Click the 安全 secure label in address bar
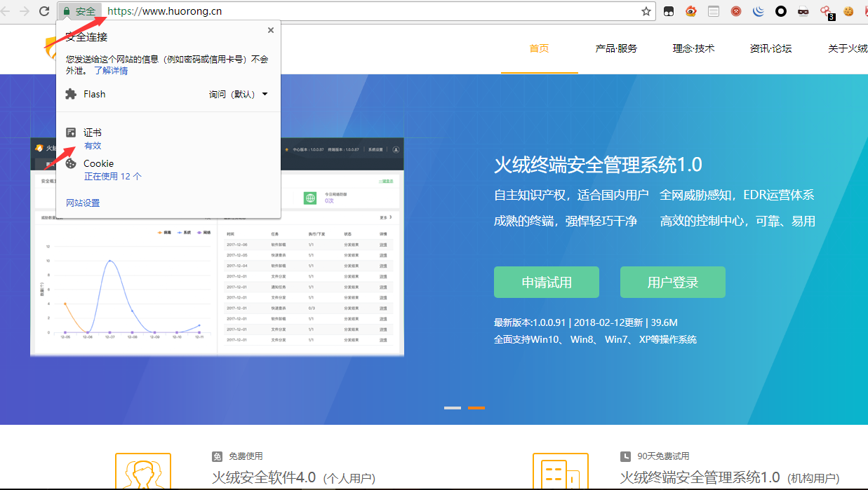Screen dimensions: 868x490 [86, 11]
